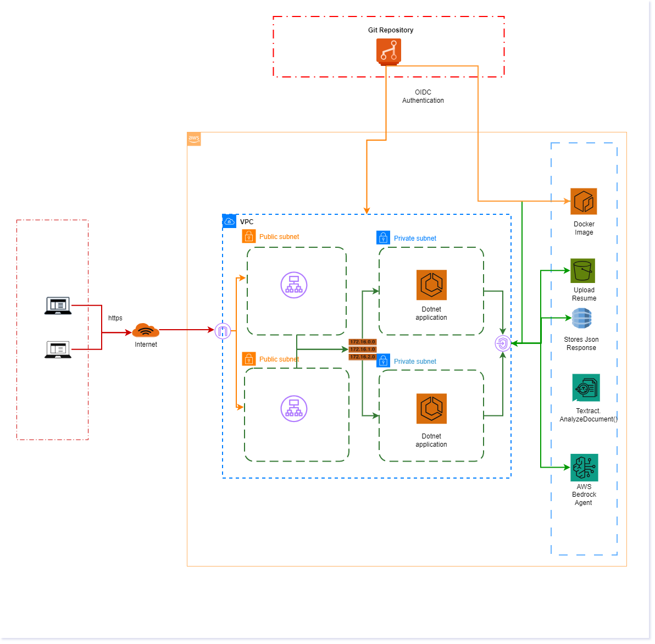655x644 pixels.
Task: Select the AWS logo in the cloud boundary corner
Action: [x=193, y=138]
